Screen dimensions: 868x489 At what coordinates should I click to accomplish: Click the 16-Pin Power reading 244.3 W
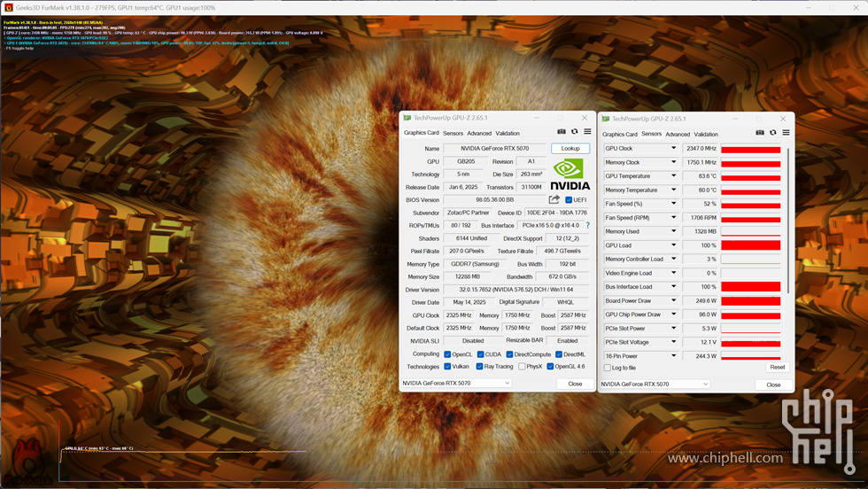[x=701, y=356]
